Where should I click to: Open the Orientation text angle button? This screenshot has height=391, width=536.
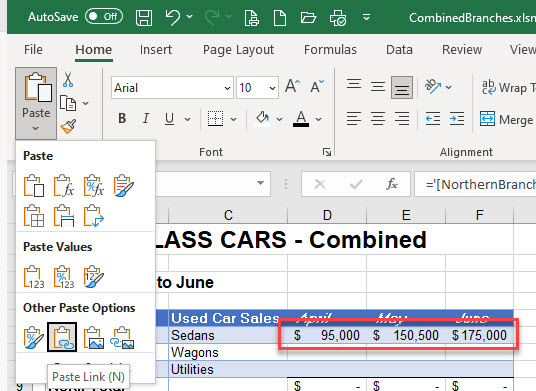[433, 86]
